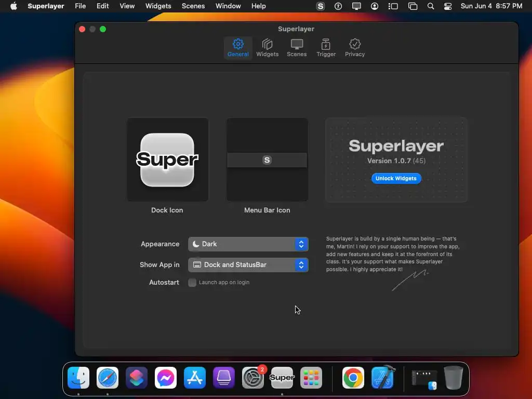
Task: Open the File menu
Action: pos(81,6)
